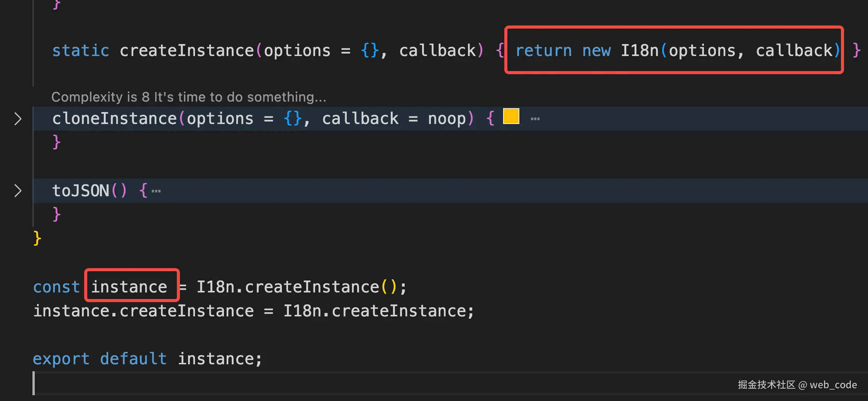The height and width of the screenshot is (401, 868).
Task: Expand the folded cloneInstance method chevron
Action: (18, 119)
